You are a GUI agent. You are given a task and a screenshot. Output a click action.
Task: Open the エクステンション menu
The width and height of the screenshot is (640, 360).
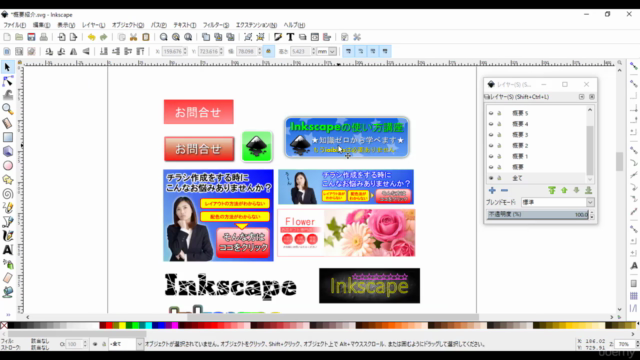point(256,25)
